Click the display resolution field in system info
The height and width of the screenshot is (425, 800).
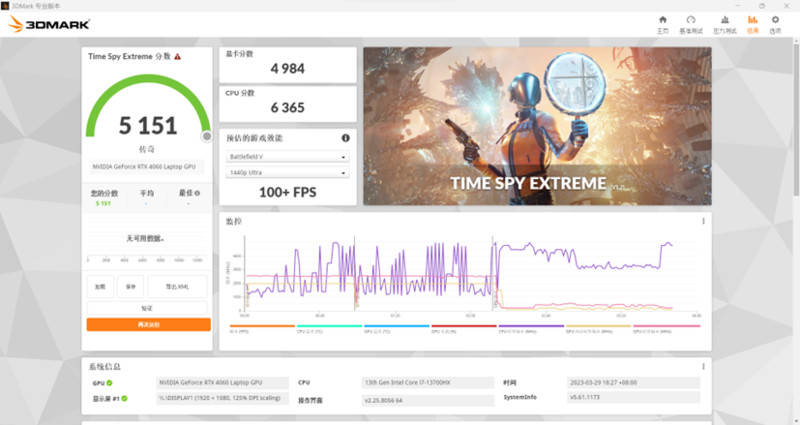pos(222,398)
